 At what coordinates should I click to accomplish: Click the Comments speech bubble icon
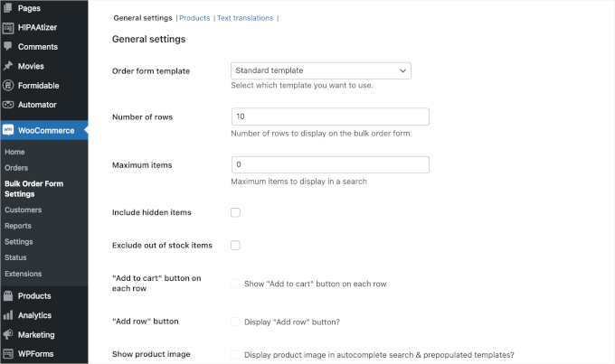pos(8,46)
